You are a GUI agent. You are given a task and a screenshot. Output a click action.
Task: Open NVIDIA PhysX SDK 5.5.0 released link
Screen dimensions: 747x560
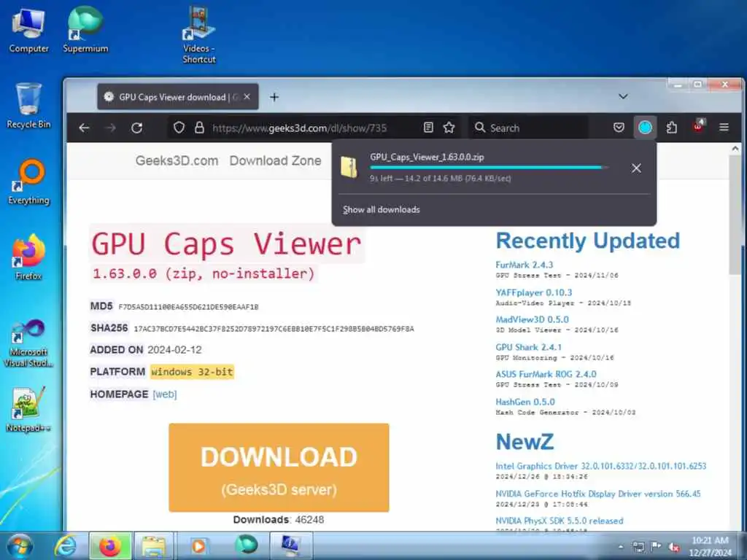click(x=560, y=521)
